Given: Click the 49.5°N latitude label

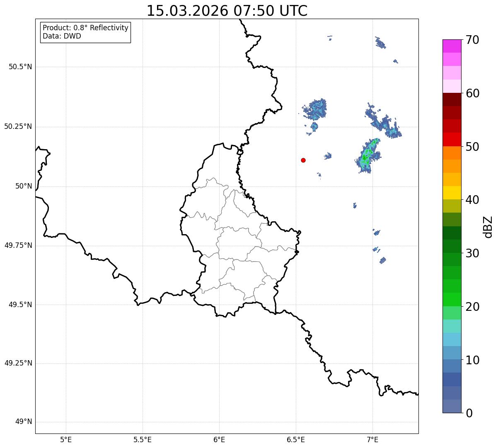Looking at the screenshot, I should click(20, 305).
